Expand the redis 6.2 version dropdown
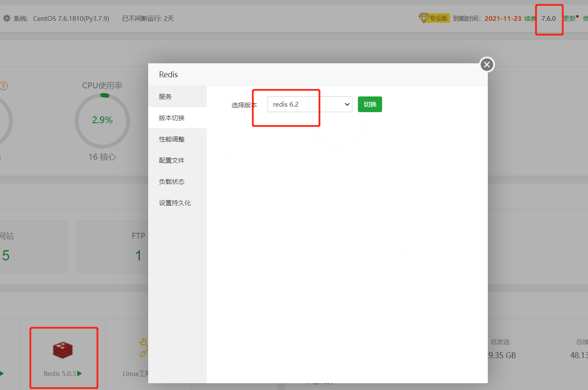The height and width of the screenshot is (390, 588). click(x=310, y=104)
